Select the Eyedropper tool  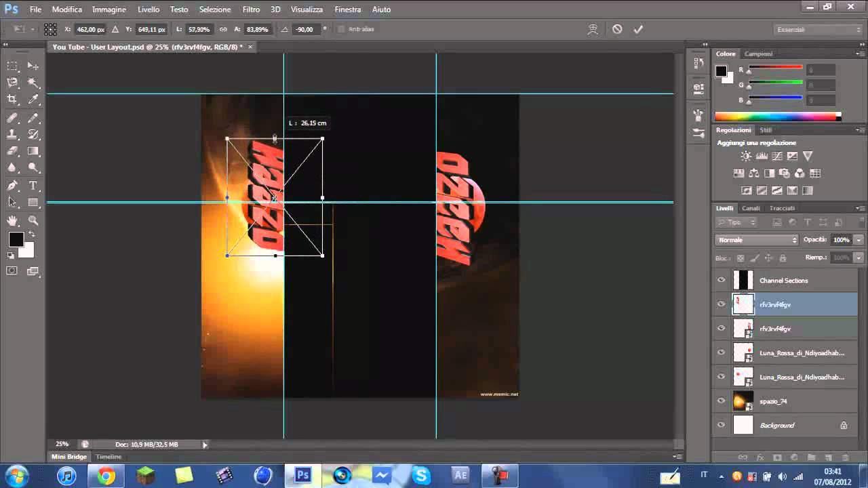coord(33,100)
